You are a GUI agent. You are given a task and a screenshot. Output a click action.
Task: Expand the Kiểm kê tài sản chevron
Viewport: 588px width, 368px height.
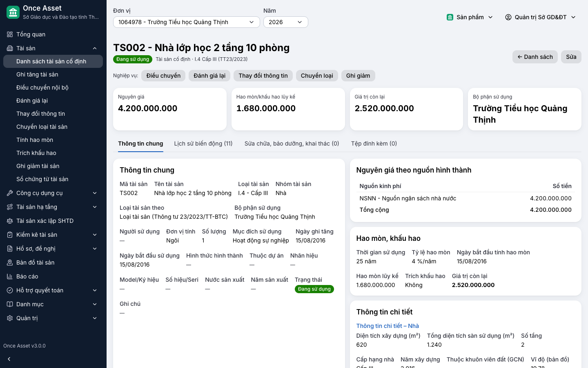click(95, 235)
